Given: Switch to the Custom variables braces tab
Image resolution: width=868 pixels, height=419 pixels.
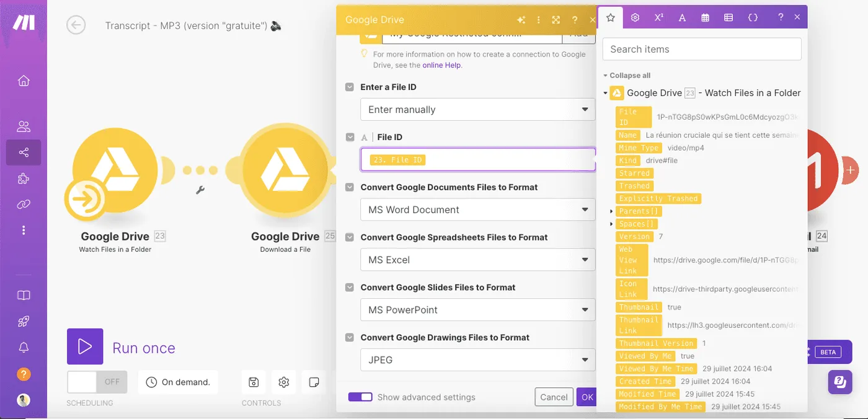Looking at the screenshot, I should (x=753, y=17).
